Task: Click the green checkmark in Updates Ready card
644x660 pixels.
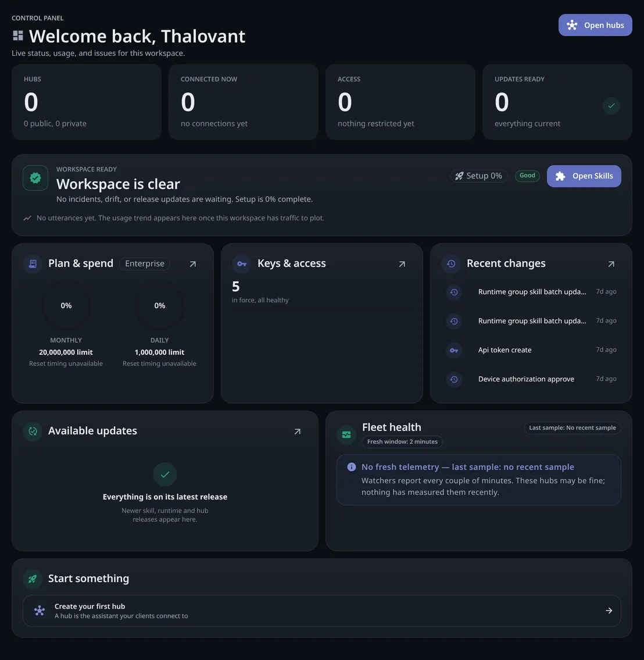Action: click(x=611, y=106)
